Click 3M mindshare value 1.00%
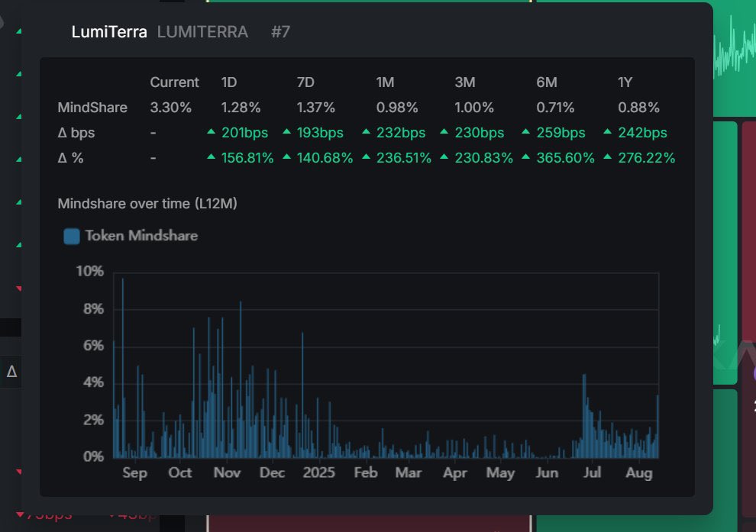This screenshot has width=756, height=532. 474,108
